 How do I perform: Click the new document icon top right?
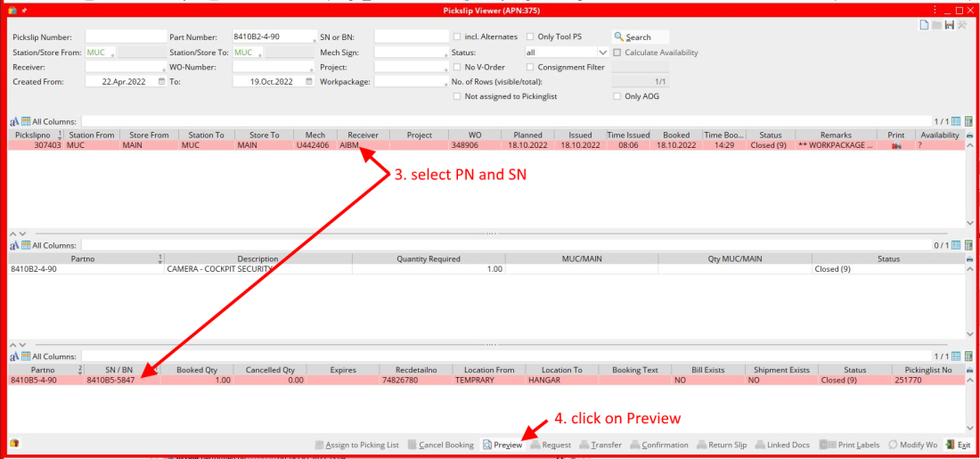point(924,24)
